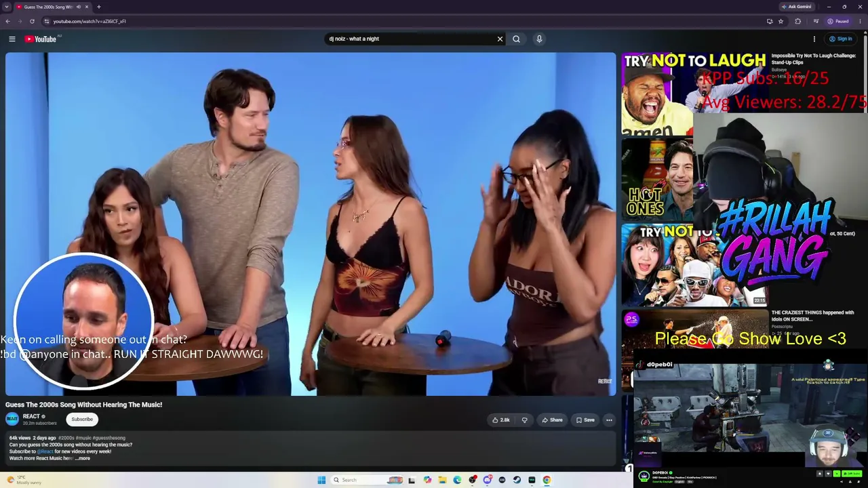Open Microsoft Edge from the taskbar
The image size is (868, 488).
pyautogui.click(x=457, y=480)
